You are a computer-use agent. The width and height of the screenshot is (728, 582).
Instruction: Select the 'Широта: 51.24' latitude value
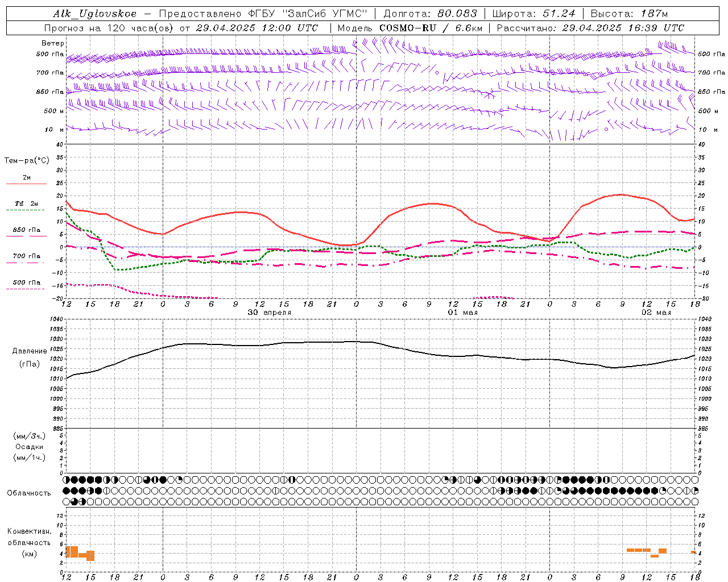533,14
